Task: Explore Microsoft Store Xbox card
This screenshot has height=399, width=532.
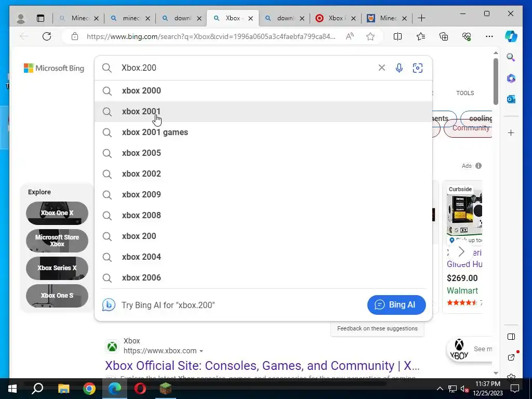Action: pyautogui.click(x=57, y=241)
